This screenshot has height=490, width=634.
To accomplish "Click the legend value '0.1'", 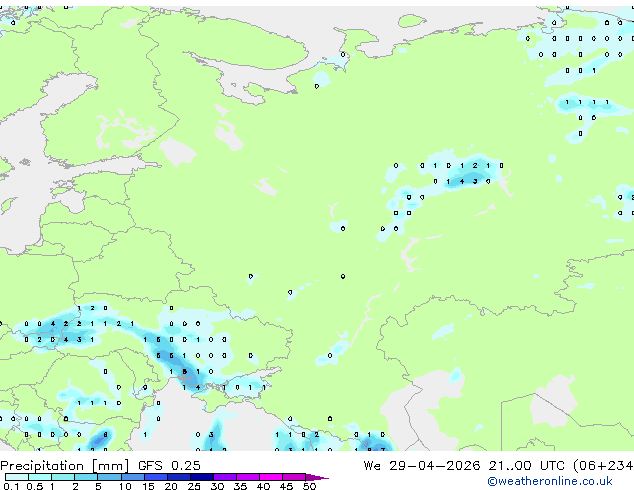I will [x=11, y=486].
